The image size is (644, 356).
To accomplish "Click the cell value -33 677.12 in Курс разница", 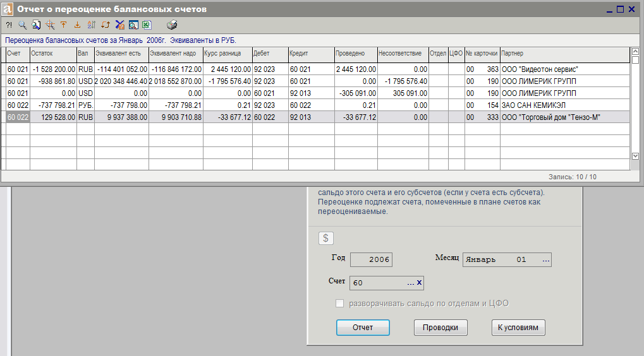I will [x=228, y=117].
